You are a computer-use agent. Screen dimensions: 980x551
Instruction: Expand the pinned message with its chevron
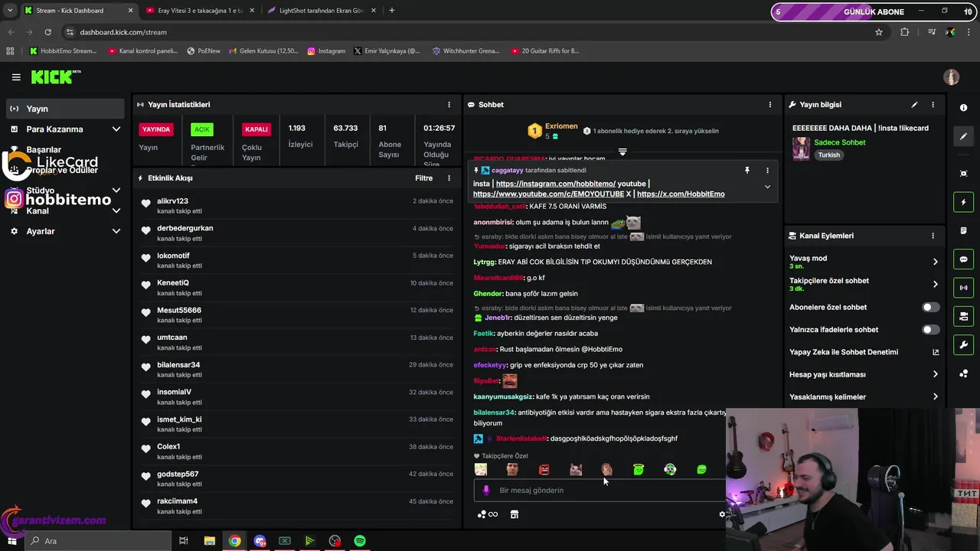(x=767, y=187)
